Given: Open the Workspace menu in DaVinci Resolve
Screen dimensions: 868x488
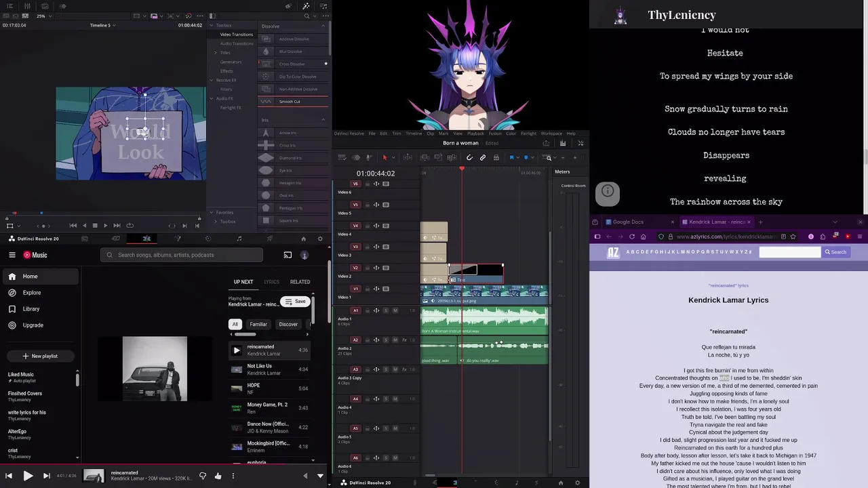Looking at the screenshot, I should click(551, 134).
